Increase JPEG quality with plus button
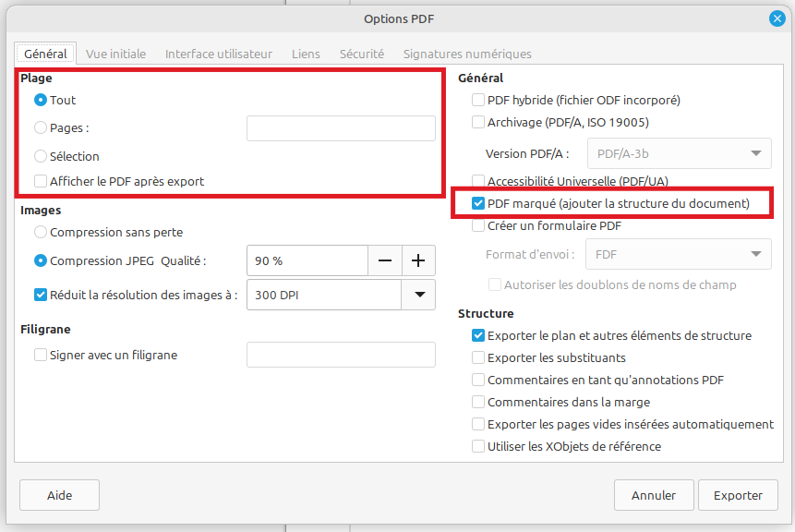The height and width of the screenshot is (532, 795). pyautogui.click(x=418, y=260)
